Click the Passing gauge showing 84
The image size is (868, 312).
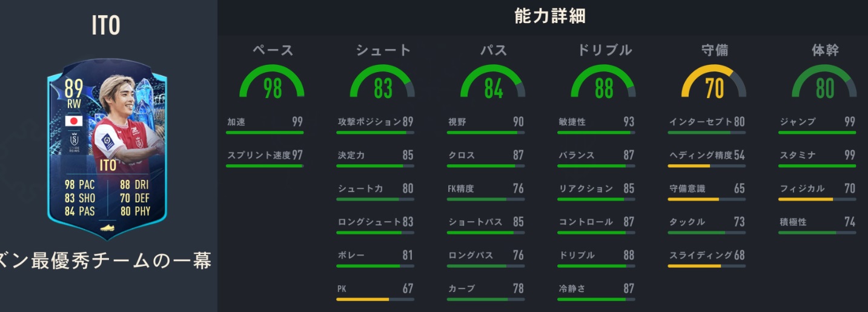494,83
